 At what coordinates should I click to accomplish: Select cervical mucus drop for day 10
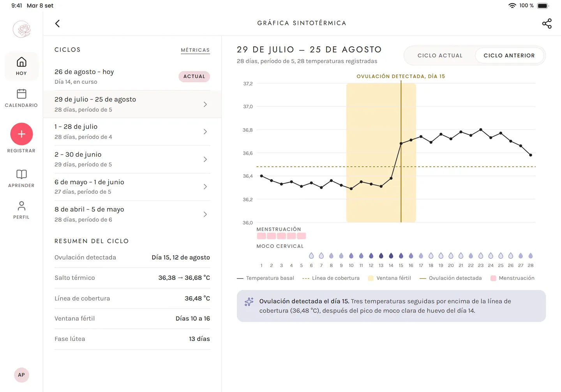(x=351, y=256)
